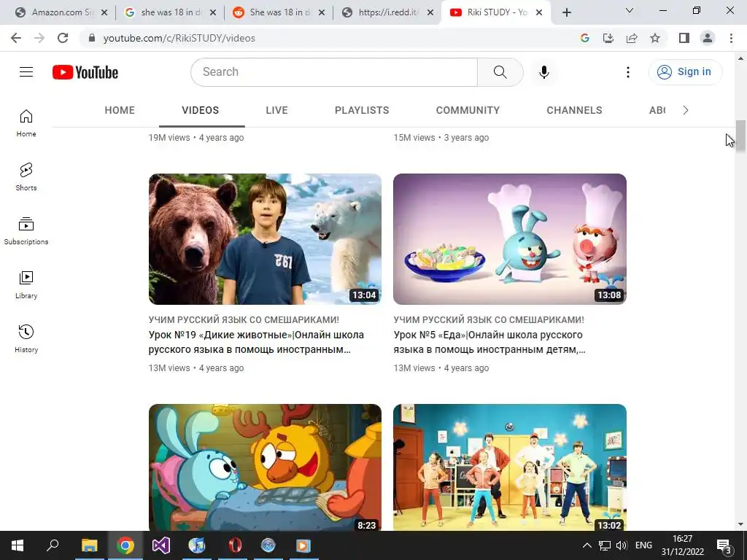Click the YouTube search input field
Screen dimensions: 747x560
pyautogui.click(x=334, y=72)
